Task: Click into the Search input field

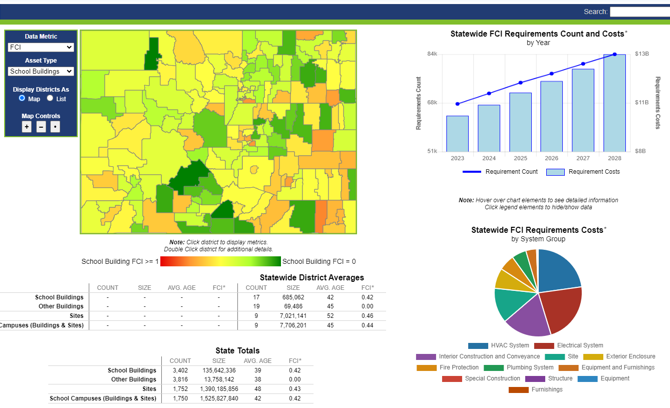Action: click(640, 12)
